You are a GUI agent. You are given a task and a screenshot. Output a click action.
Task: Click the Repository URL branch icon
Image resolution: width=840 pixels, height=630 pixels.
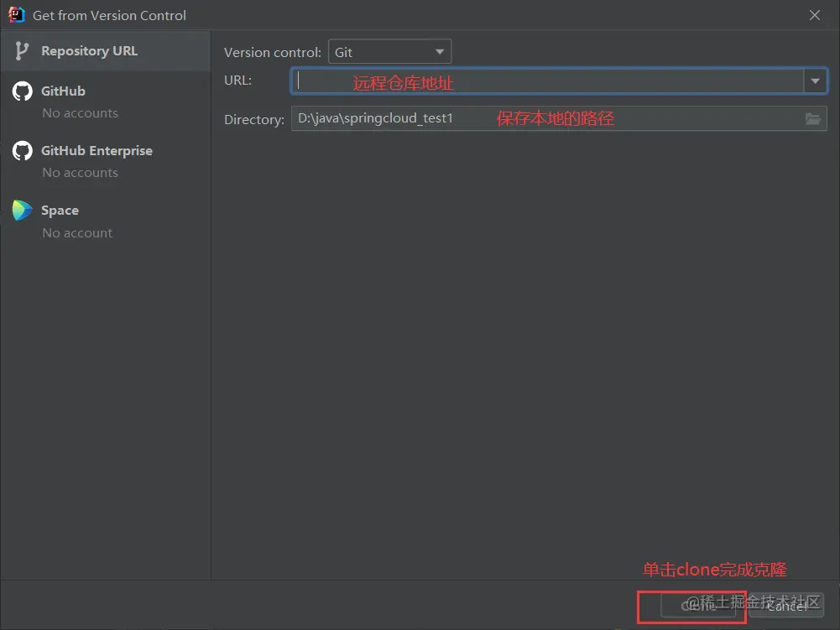[21, 51]
